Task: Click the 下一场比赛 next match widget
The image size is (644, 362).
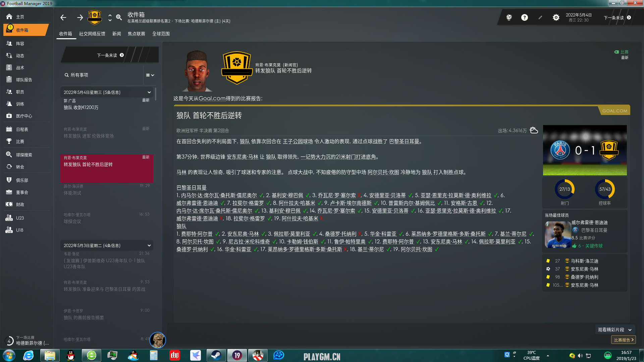Action: click(28, 341)
